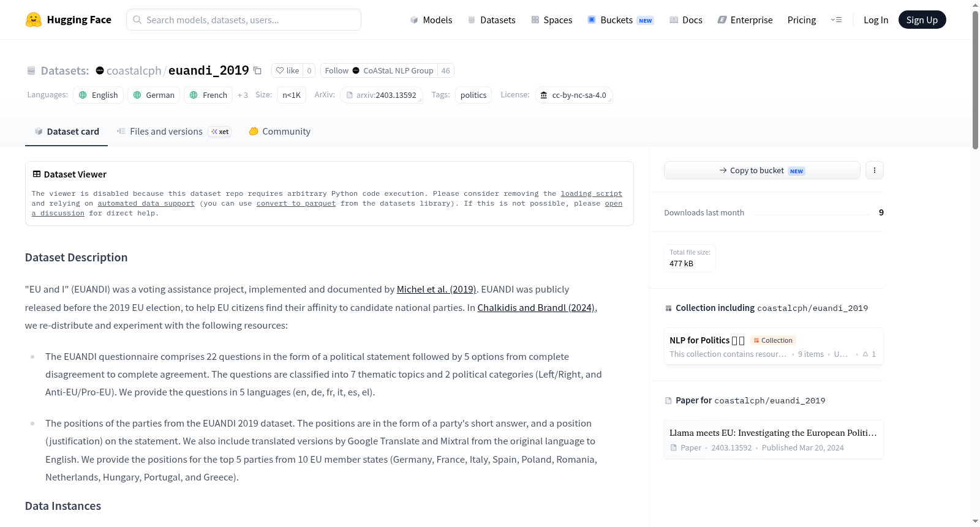Click the heart like icon
The width and height of the screenshot is (980, 527).
pos(280,70)
